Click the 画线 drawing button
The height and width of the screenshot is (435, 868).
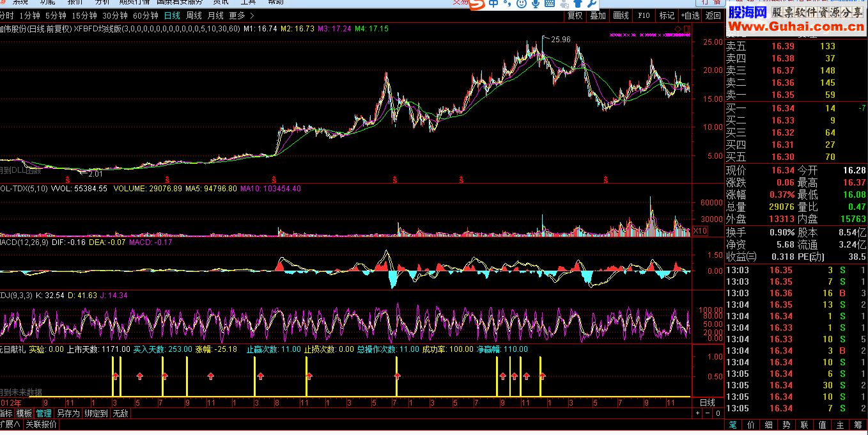tap(621, 15)
